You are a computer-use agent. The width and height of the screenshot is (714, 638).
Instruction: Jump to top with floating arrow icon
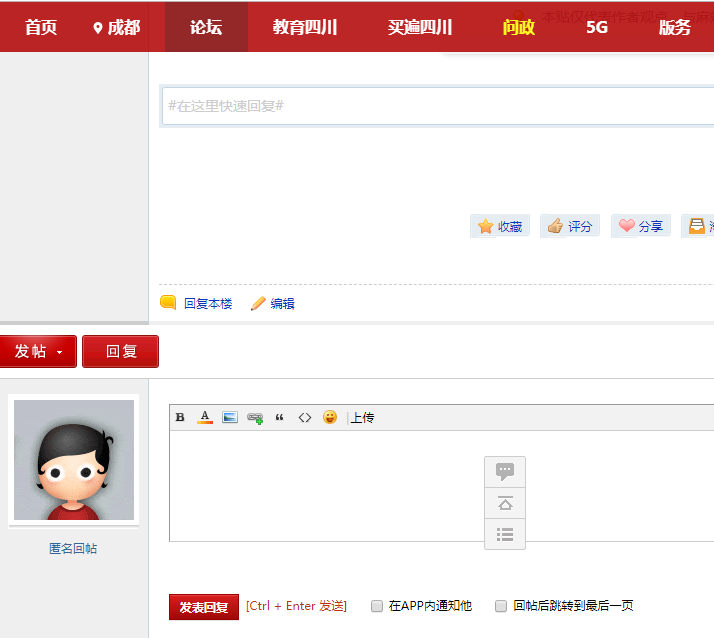[x=505, y=503]
